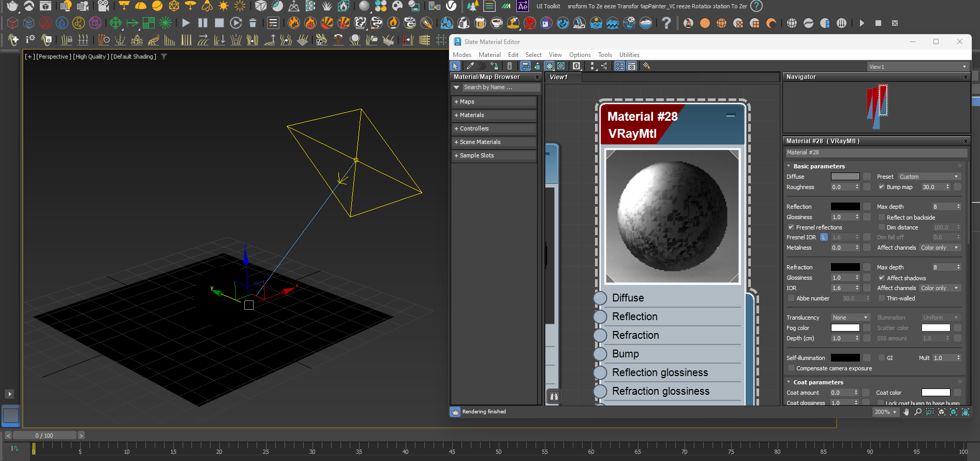Image resolution: width=980 pixels, height=461 pixels.
Task: Enable self-illumination GI checkbox
Action: (882, 358)
